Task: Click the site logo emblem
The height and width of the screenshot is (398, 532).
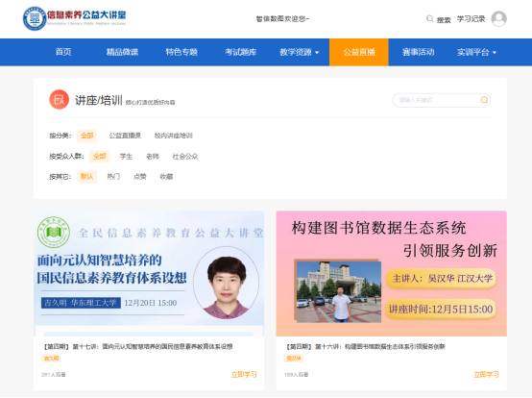Action: point(35,18)
